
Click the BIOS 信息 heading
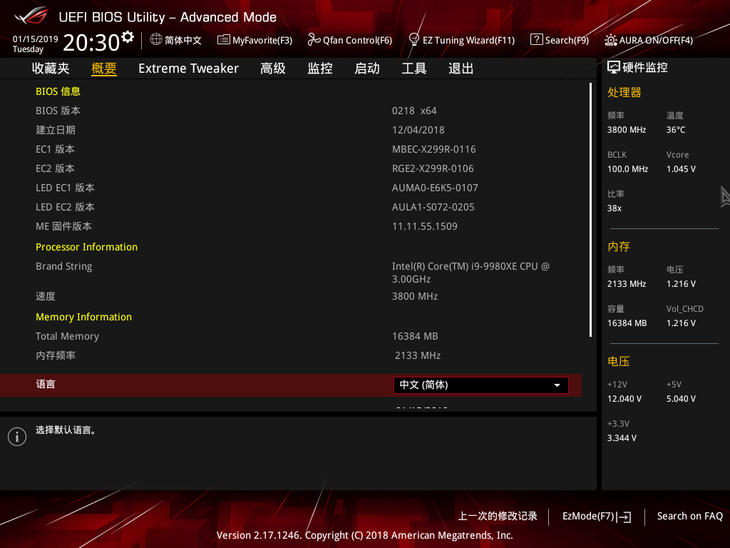point(58,91)
